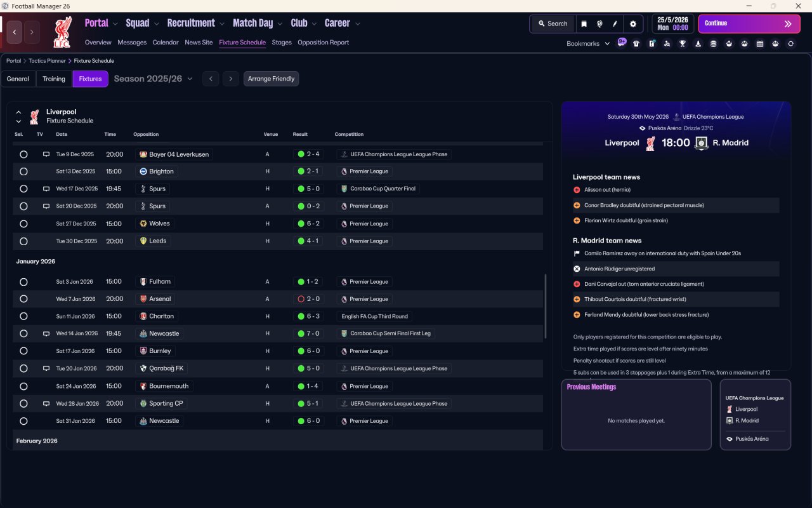812x508 pixels.
Task: Expand the Club menu chevron
Action: [314, 24]
